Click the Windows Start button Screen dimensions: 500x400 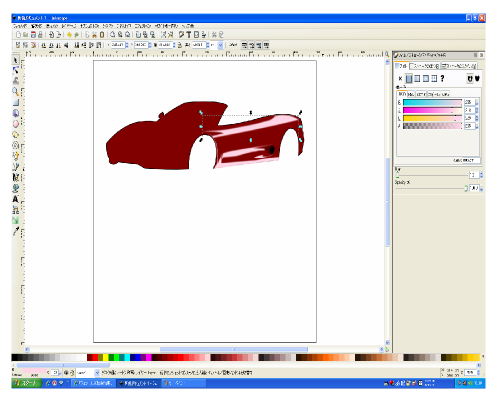click(27, 383)
